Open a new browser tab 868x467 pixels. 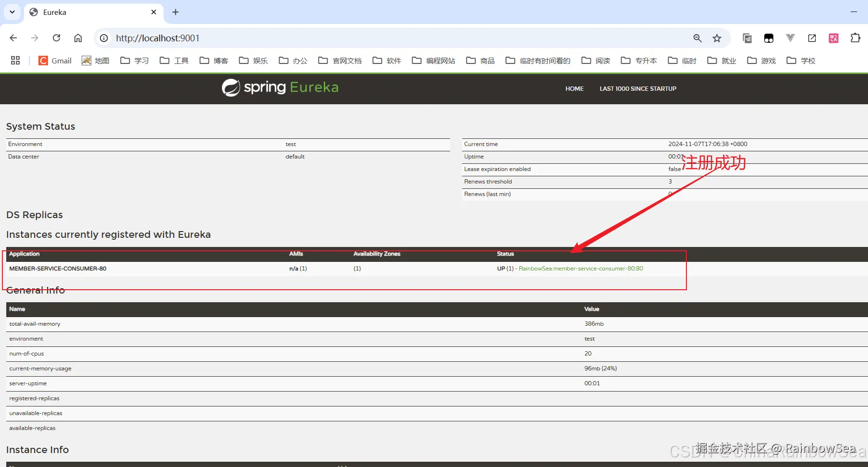[x=175, y=12]
